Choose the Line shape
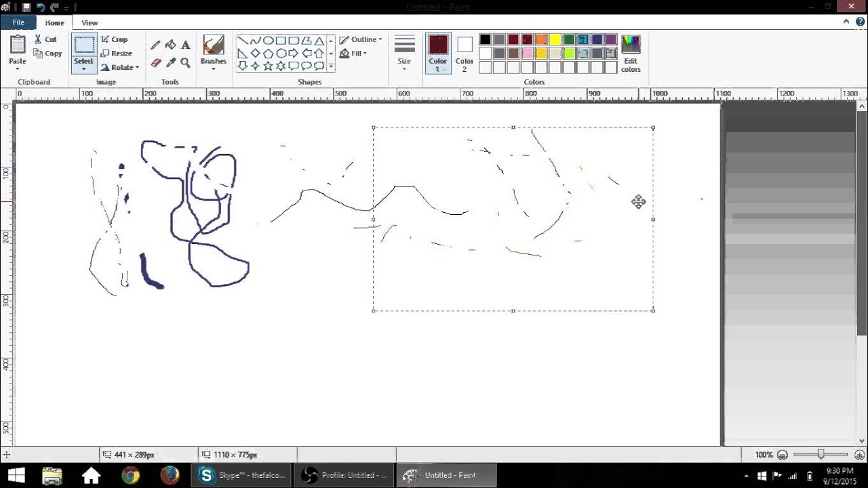The width and height of the screenshot is (868, 488). click(242, 41)
